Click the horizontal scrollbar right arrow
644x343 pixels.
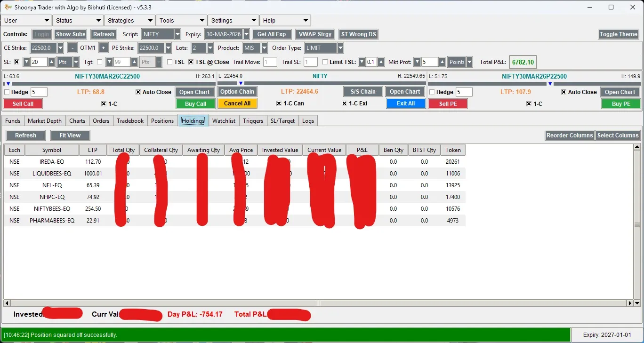point(630,303)
